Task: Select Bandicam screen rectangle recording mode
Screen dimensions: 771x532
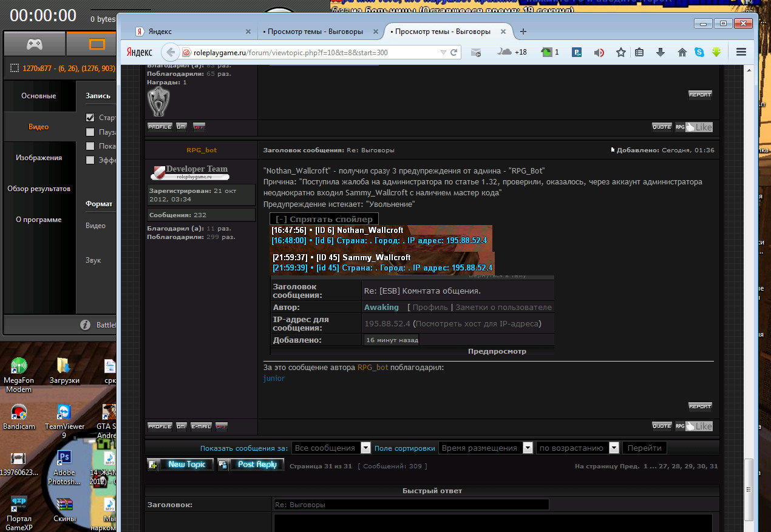Action: tap(97, 44)
